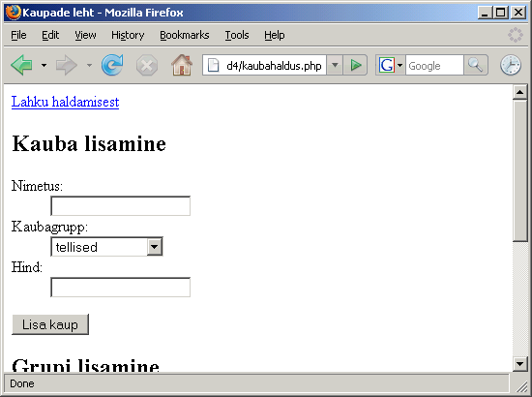532x397 pixels.
Task: Click the vertical scrollbar down arrow
Action: 519,364
